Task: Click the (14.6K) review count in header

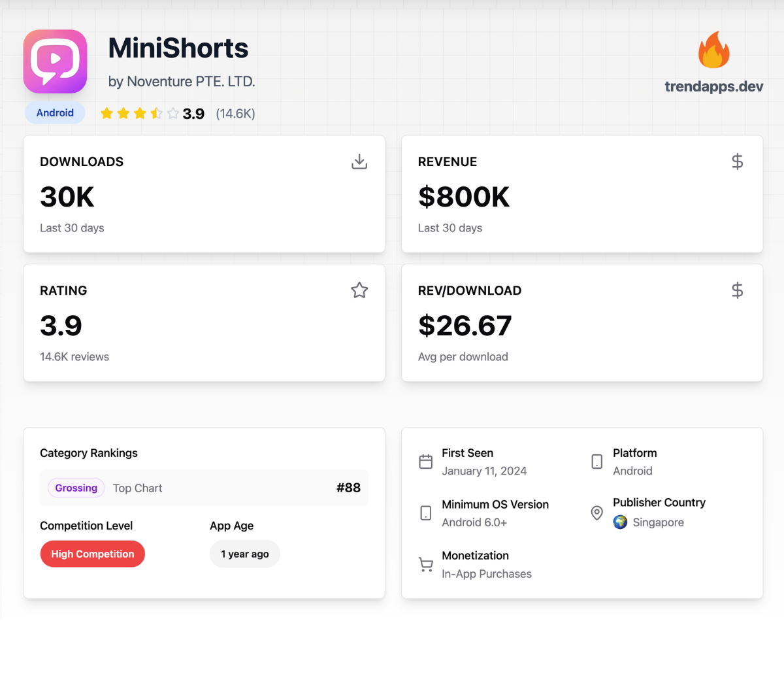Action: tap(236, 114)
